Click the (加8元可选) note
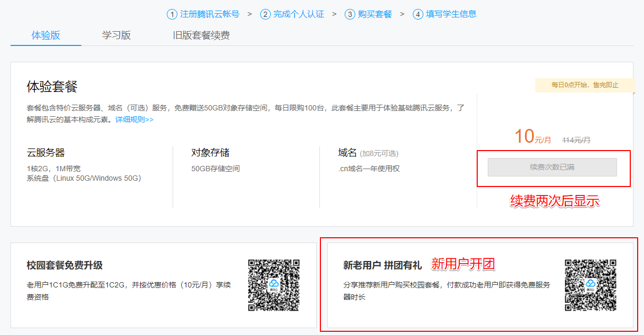The height and width of the screenshot is (335, 644). click(x=379, y=154)
